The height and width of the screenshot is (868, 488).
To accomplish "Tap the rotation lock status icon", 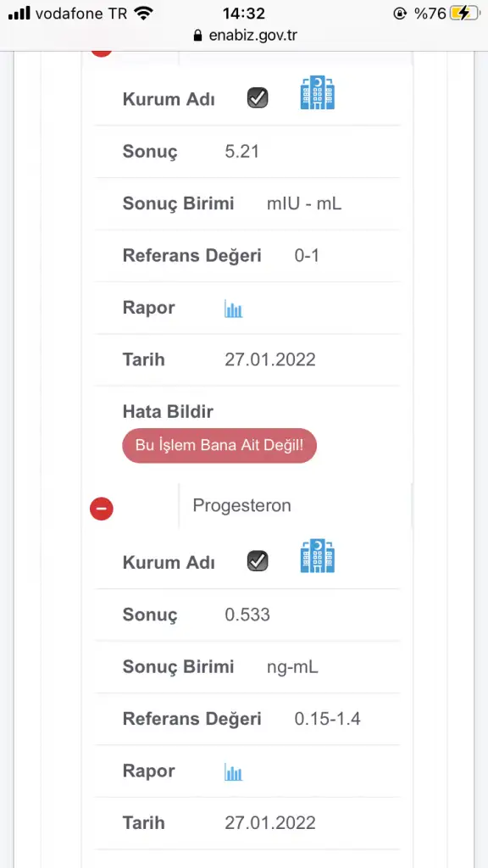I will click(400, 14).
